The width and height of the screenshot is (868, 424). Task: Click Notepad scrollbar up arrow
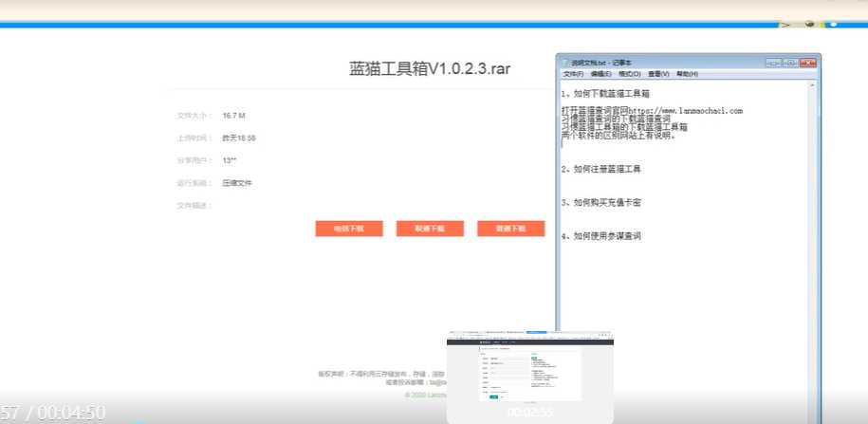[x=812, y=85]
